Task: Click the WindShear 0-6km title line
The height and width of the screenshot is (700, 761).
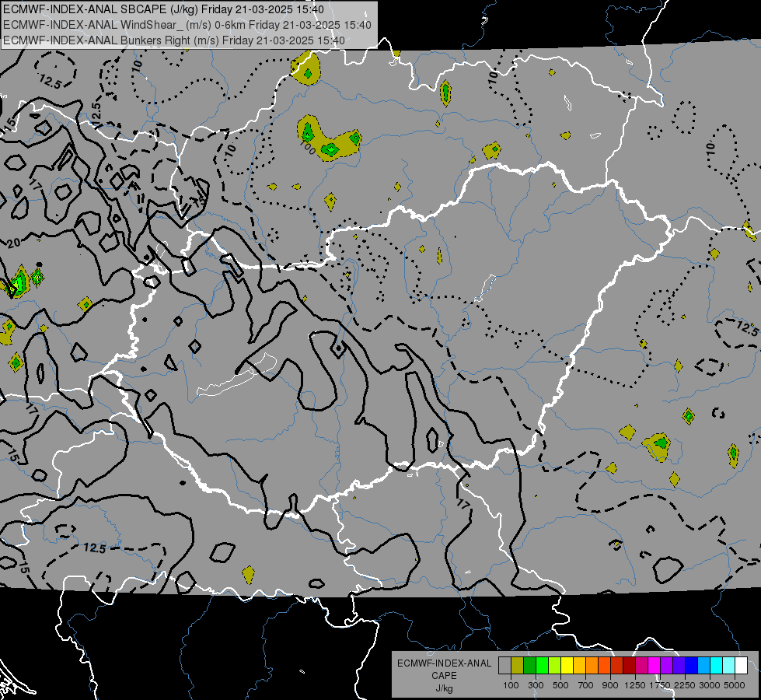Action: [x=187, y=25]
